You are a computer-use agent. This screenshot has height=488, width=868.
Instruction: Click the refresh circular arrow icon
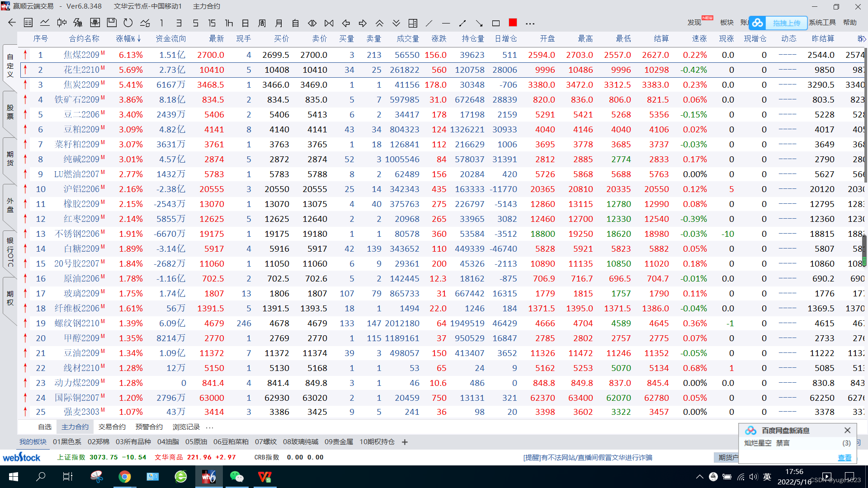tap(128, 23)
